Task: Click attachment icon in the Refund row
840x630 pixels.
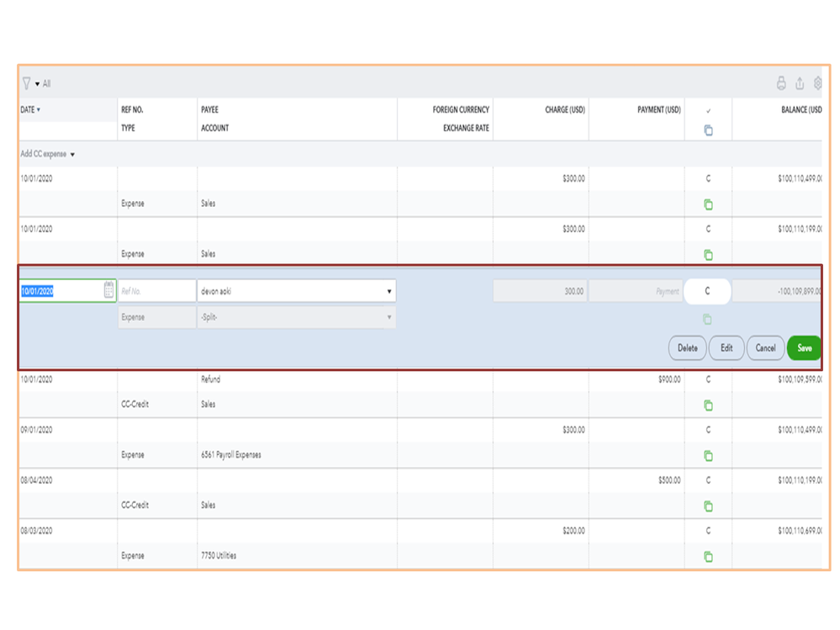Action: (708, 405)
